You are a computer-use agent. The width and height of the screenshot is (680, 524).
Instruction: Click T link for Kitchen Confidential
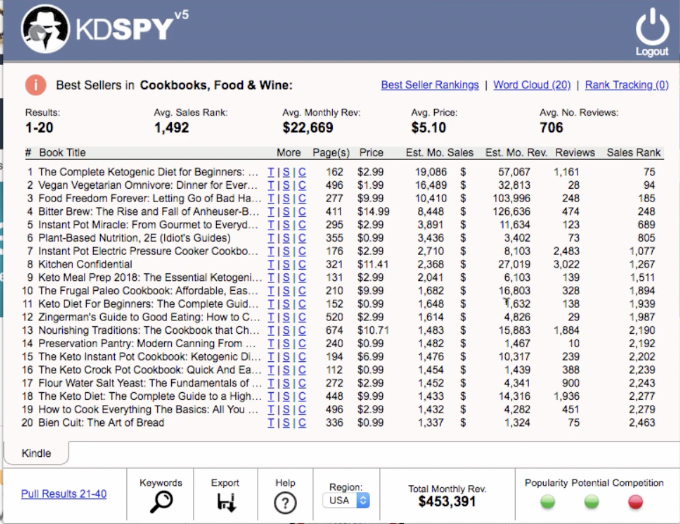(271, 265)
